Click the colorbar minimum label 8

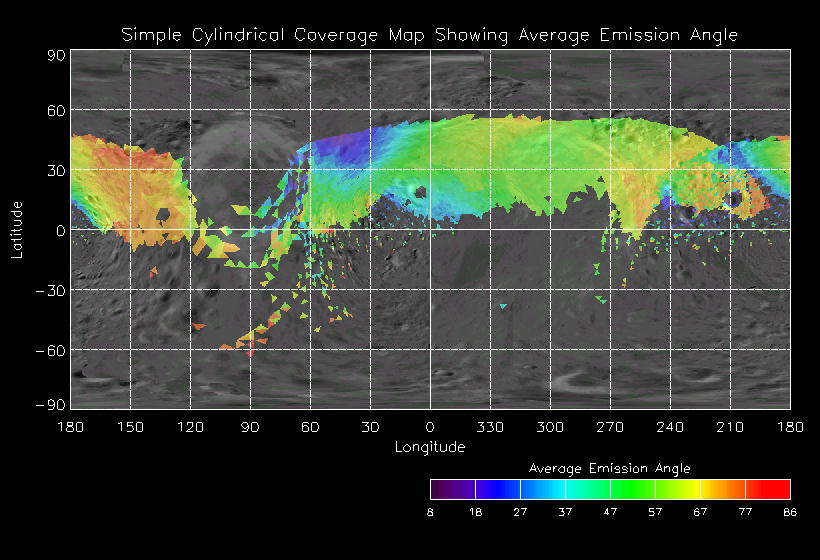pyautogui.click(x=431, y=511)
